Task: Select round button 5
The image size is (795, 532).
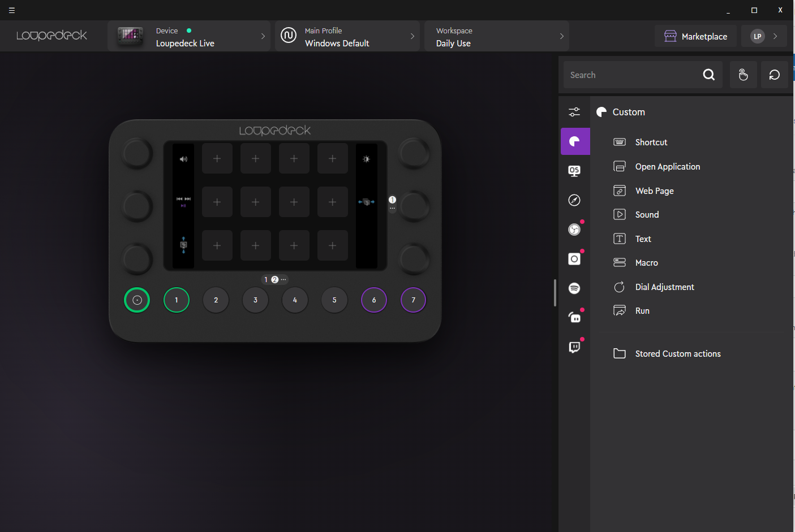Action: (x=334, y=300)
